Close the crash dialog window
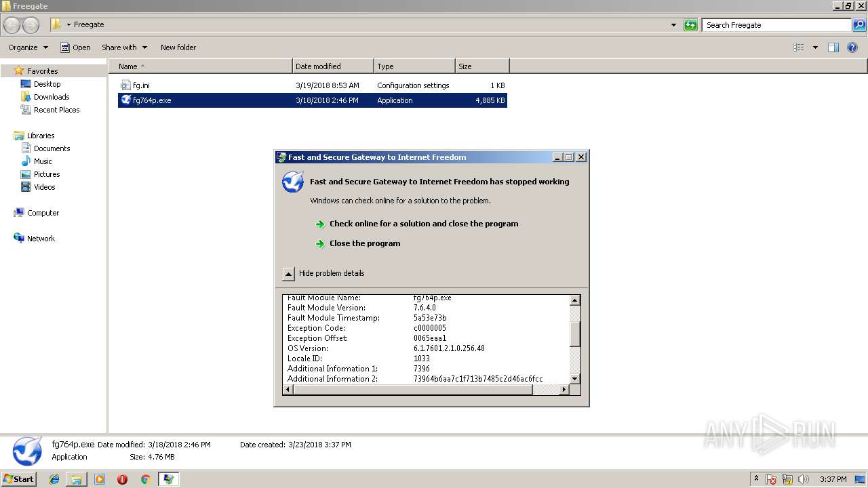This screenshot has height=488, width=868. 581,157
